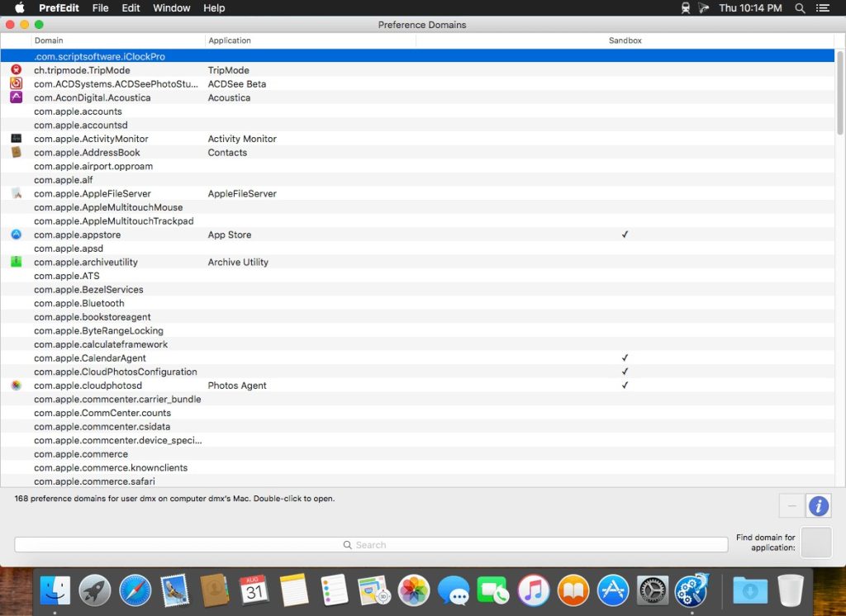Viewport: 846px width, 616px height.
Task: Click the App Store row icon
Action: (x=16, y=235)
